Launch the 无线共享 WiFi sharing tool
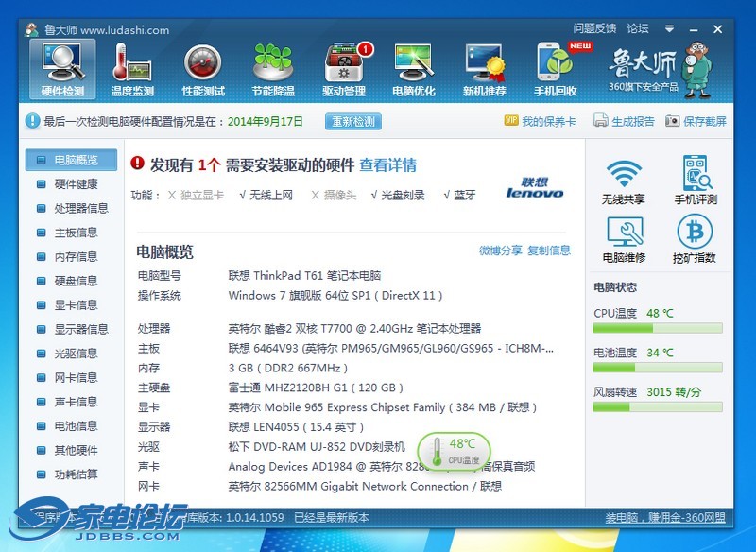 (x=623, y=181)
